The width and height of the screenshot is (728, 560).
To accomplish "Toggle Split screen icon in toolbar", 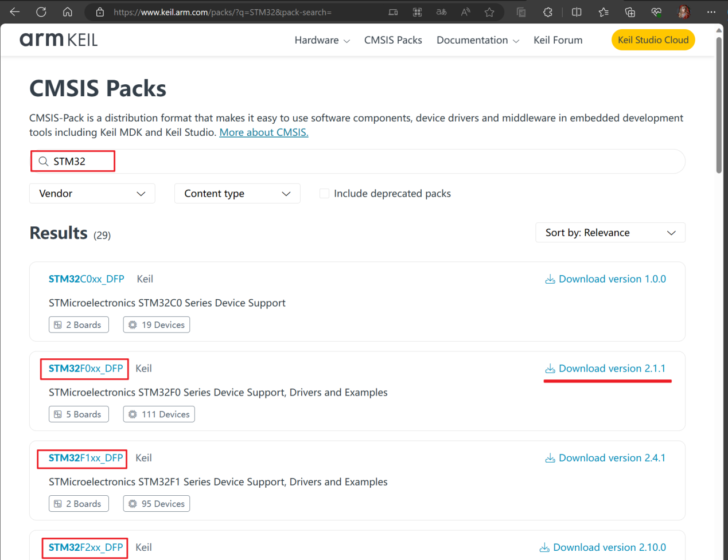I will (577, 12).
